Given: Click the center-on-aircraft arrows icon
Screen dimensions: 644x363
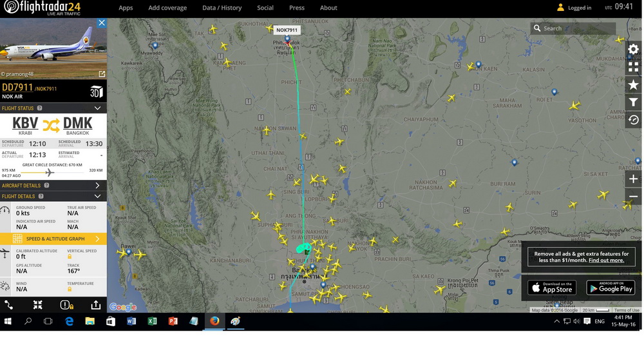Looking at the screenshot, I should 38,304.
